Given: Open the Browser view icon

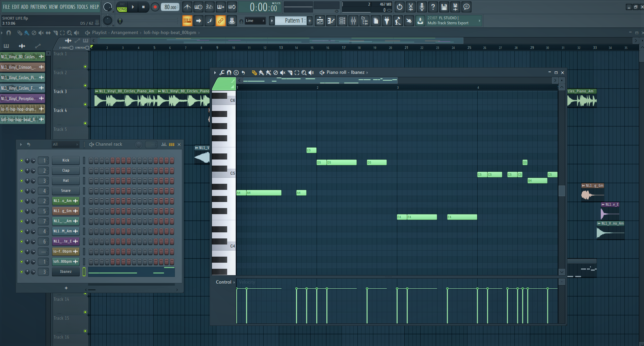Looking at the screenshot, I should (365, 21).
